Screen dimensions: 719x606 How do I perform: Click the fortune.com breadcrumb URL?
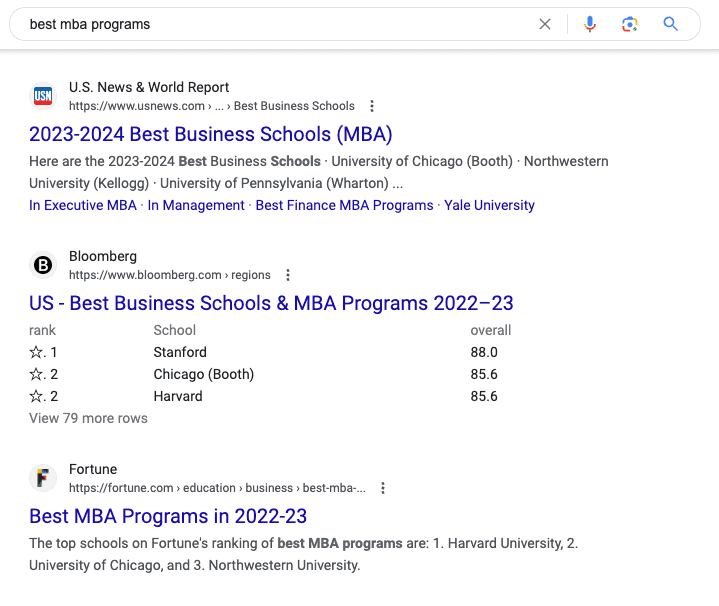(217, 488)
